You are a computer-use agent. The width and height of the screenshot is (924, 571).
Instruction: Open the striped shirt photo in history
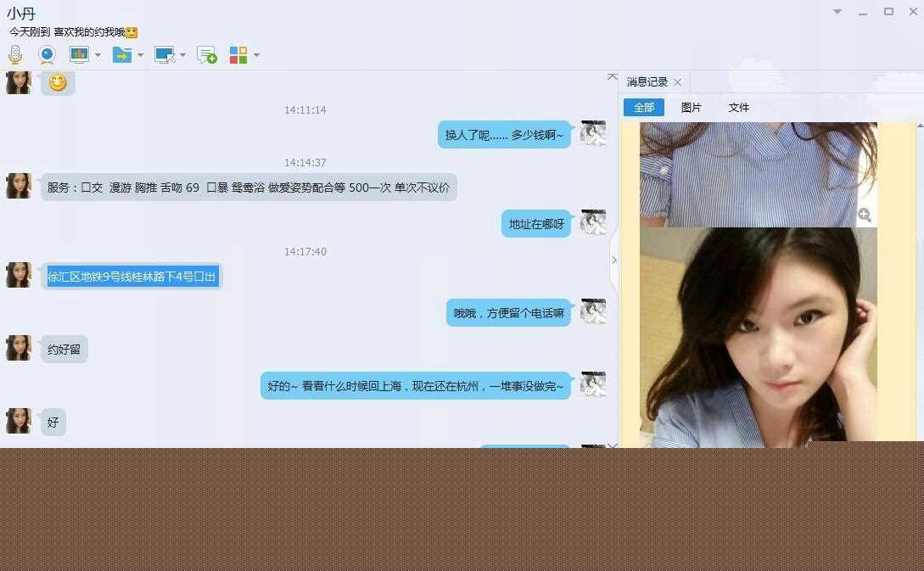[759, 175]
